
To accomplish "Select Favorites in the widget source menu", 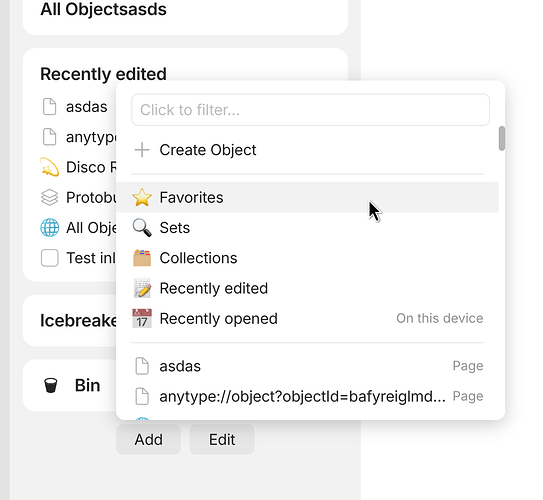I will tap(308, 197).
